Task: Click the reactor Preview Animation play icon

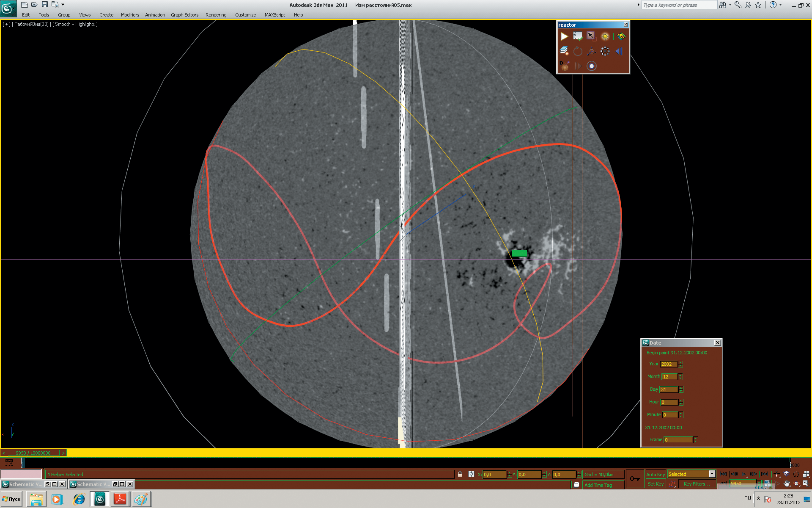Action: point(564,37)
